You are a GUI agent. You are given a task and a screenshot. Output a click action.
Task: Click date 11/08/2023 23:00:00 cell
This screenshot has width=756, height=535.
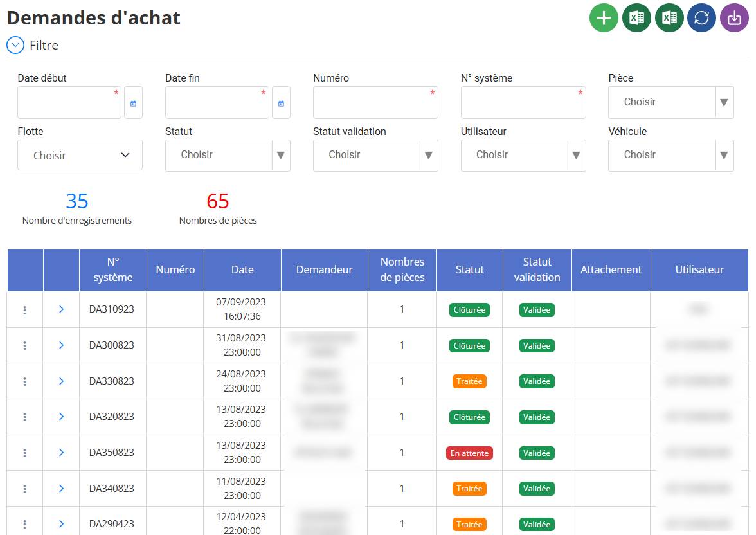[x=242, y=488]
